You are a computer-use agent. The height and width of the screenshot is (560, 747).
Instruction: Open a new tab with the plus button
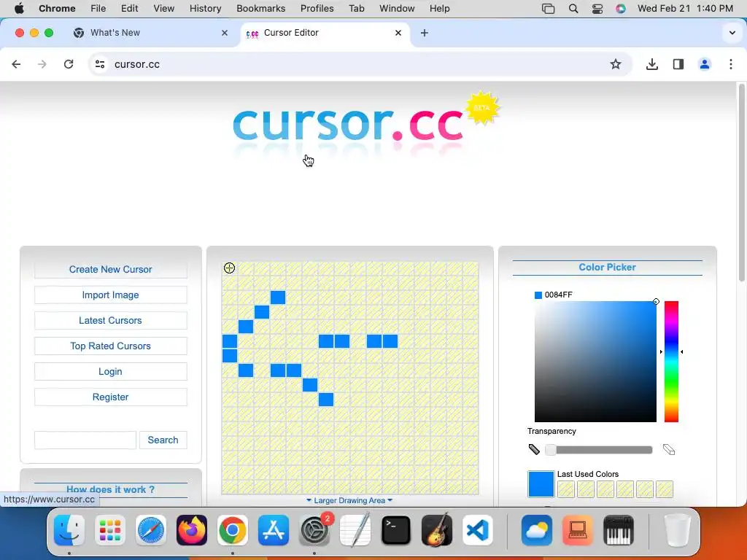425,33
